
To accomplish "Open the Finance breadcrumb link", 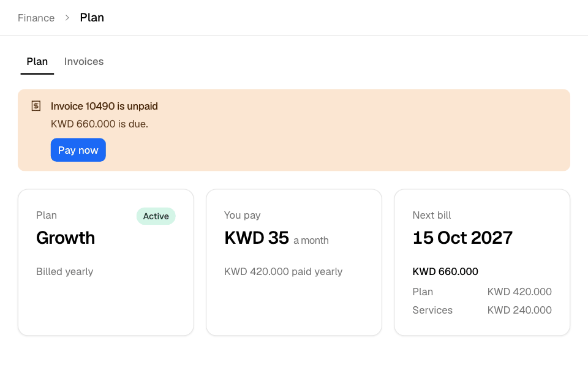I will coord(36,18).
